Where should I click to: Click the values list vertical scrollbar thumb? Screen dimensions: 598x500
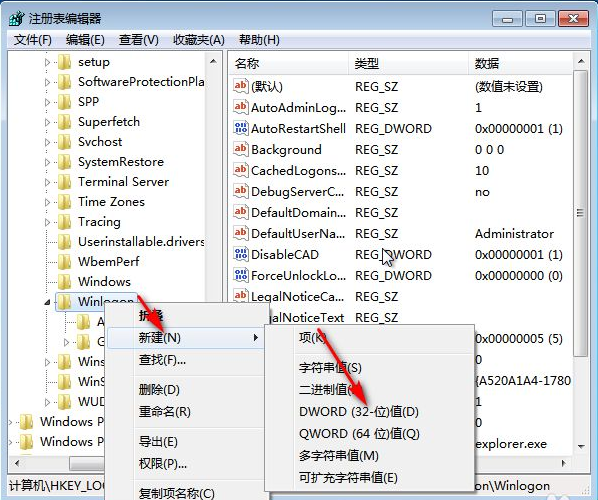[x=581, y=213]
